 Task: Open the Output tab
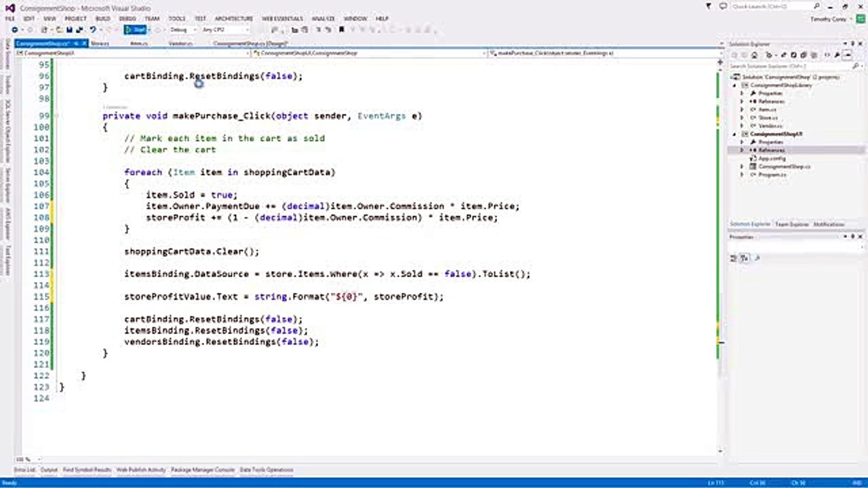49,469
